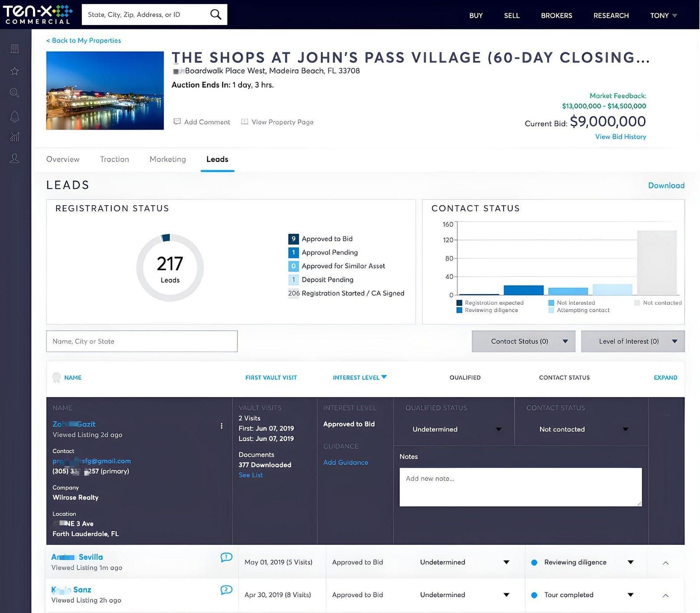Expand the TONY account menu
This screenshot has height=613, width=700.
click(663, 15)
